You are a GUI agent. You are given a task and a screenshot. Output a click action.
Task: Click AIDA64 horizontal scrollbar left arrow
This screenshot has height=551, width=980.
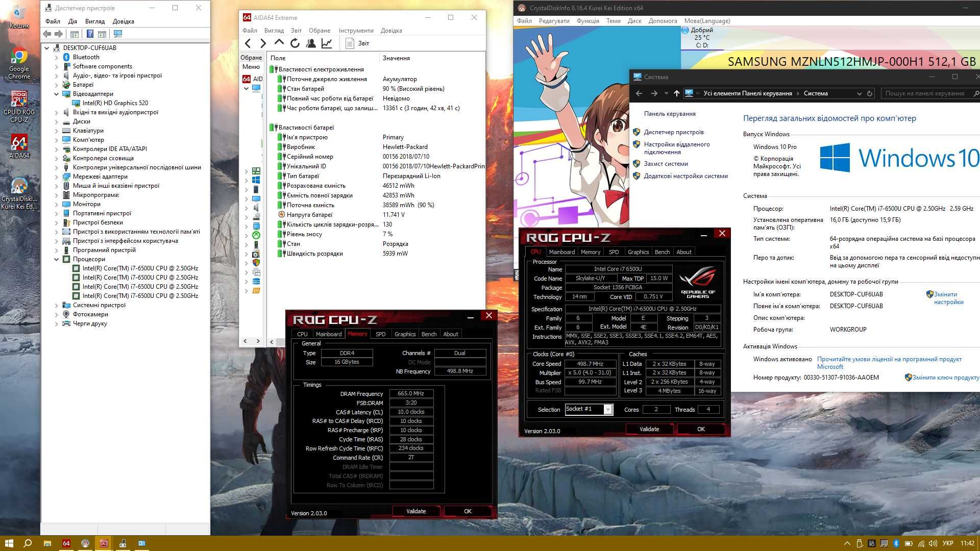pos(272,342)
